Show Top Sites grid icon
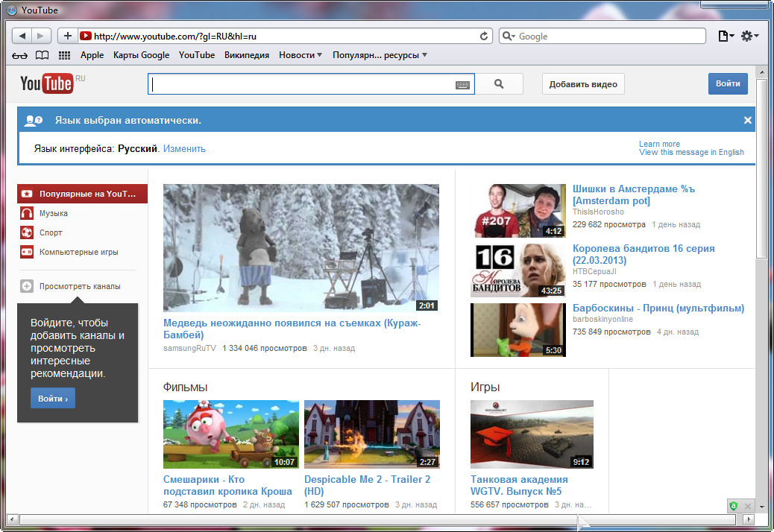 point(64,55)
